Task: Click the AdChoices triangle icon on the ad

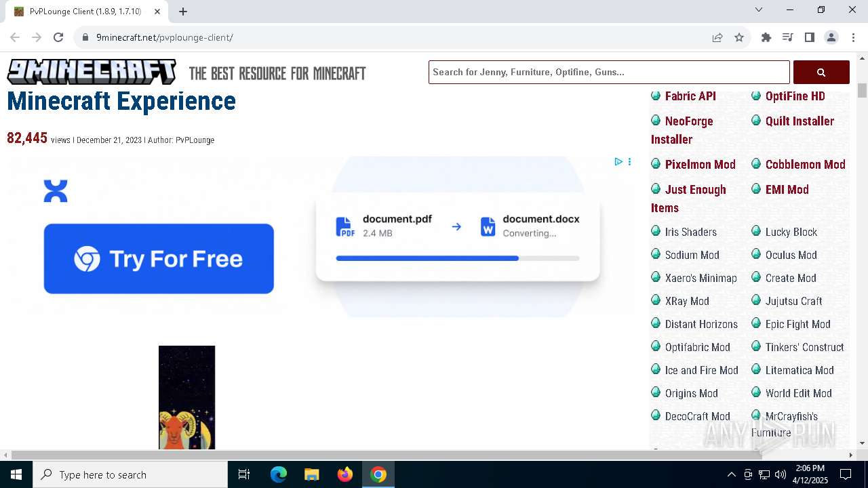Action: (x=618, y=161)
